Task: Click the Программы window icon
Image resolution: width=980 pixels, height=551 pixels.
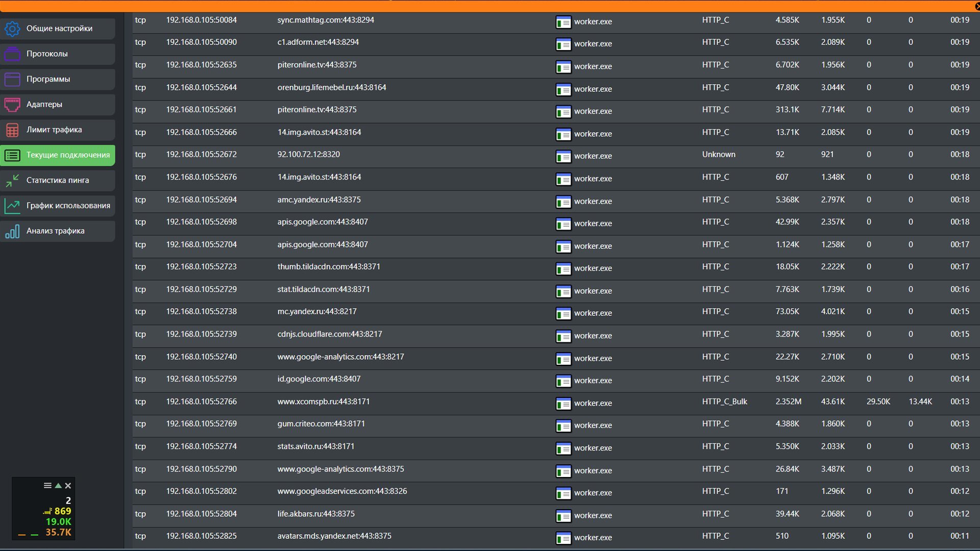Action: click(12, 79)
